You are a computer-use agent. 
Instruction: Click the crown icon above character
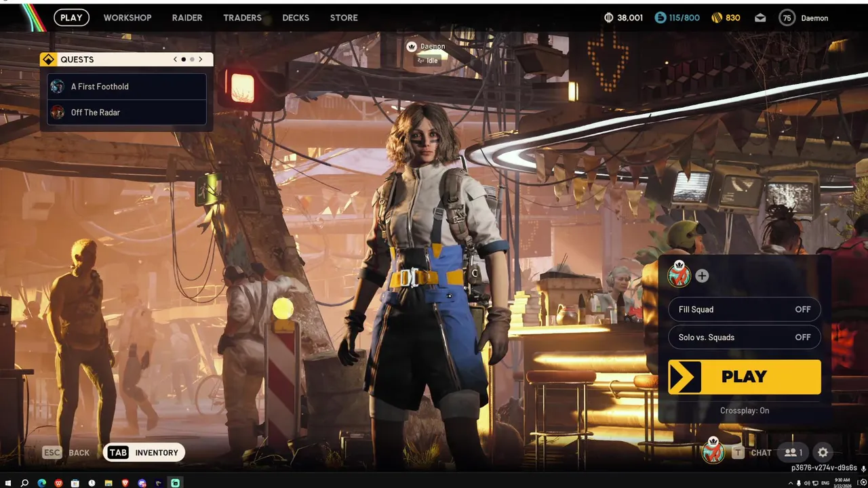tap(411, 47)
